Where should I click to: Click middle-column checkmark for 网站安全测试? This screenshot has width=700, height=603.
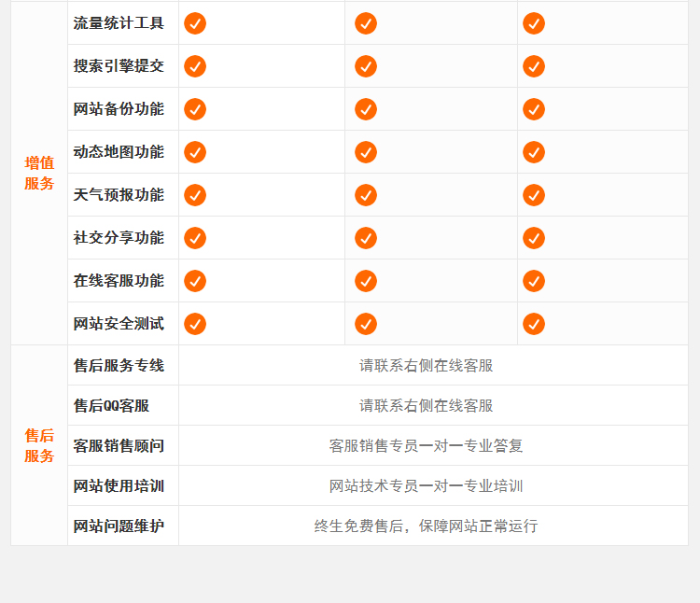coord(366,324)
